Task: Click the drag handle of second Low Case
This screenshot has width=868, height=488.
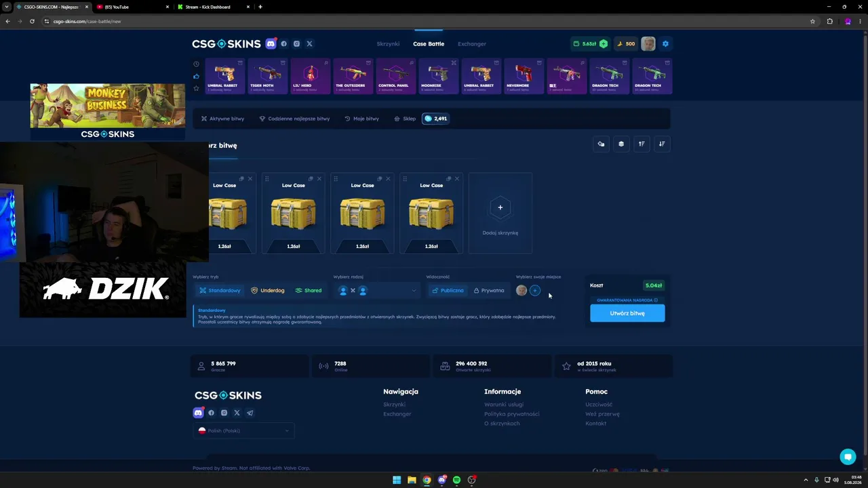Action: [267, 179]
